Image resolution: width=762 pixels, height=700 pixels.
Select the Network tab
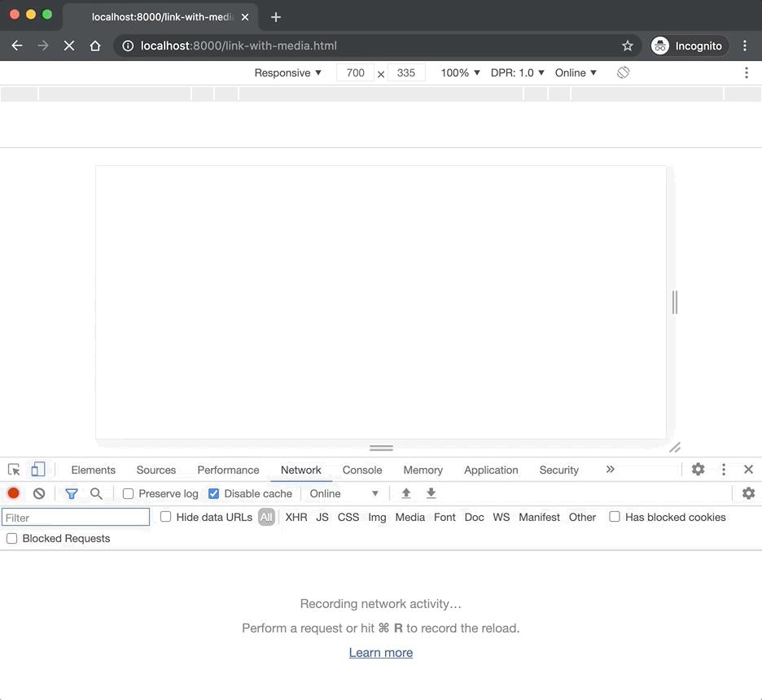pyautogui.click(x=301, y=470)
